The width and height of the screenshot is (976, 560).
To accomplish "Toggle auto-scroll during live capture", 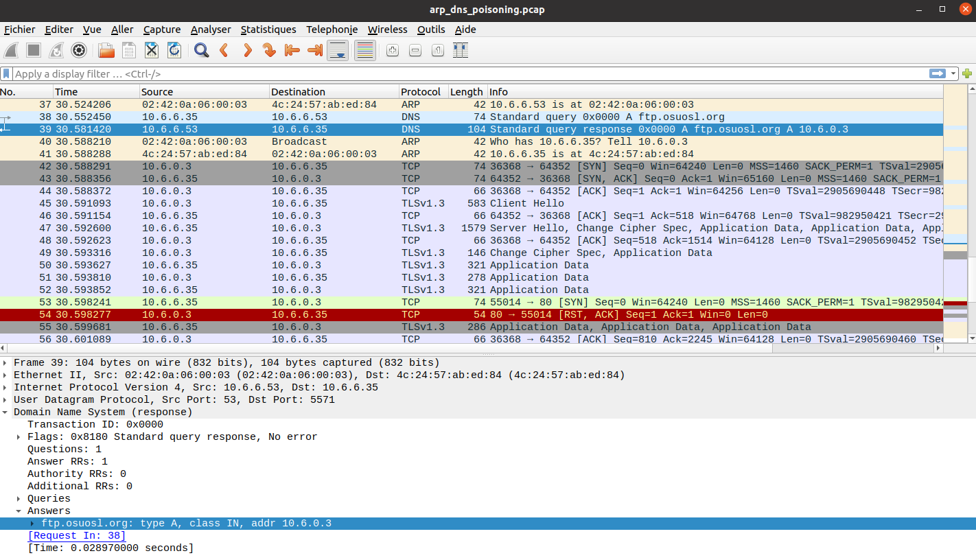I will coord(338,50).
